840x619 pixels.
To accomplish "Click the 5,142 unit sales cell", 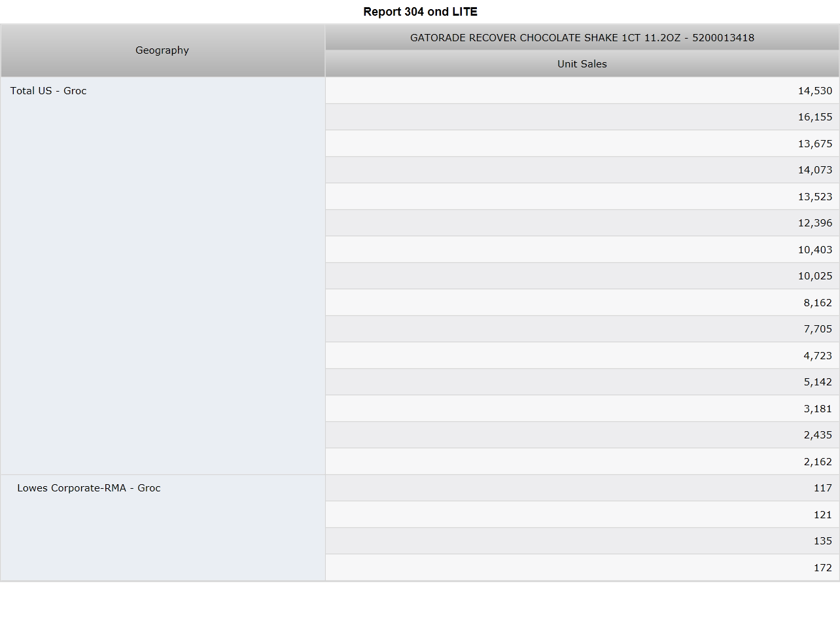I will click(x=582, y=382).
